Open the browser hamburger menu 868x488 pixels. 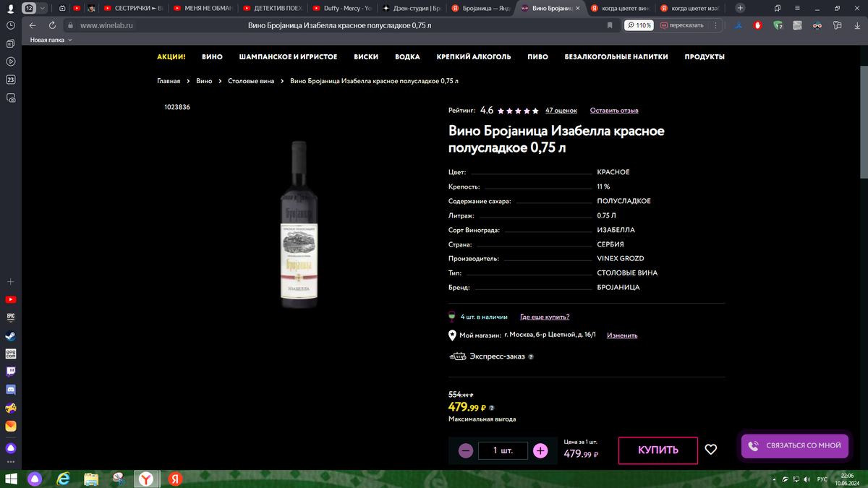(797, 8)
